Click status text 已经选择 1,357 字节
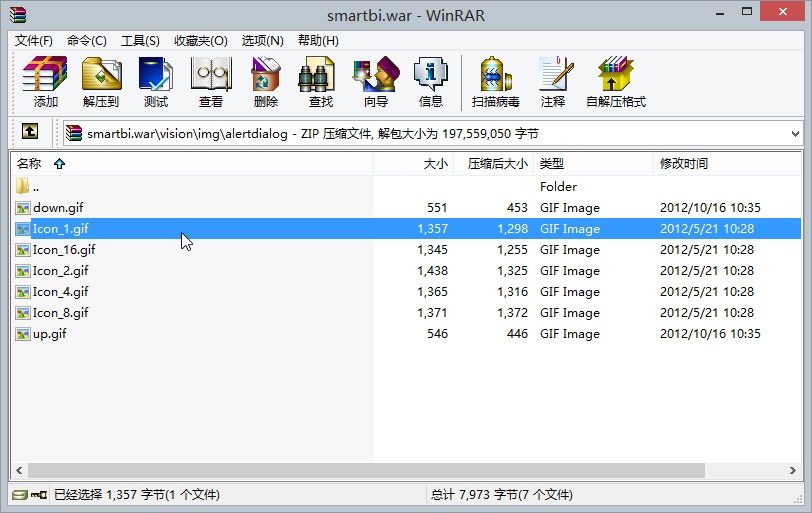Screen dimensions: 812x513 point(137,495)
